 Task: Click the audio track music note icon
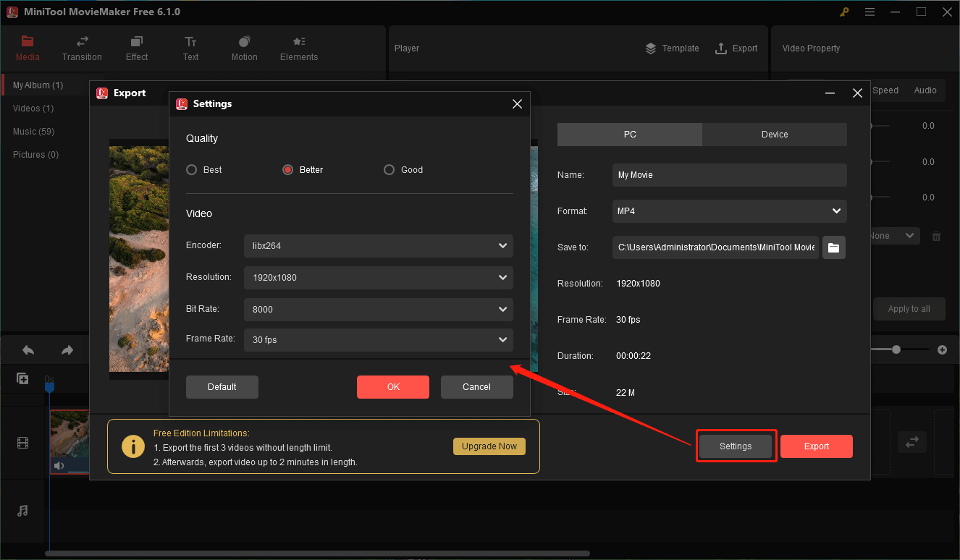coord(22,511)
